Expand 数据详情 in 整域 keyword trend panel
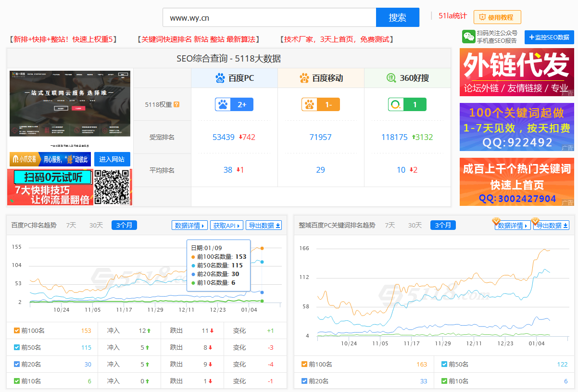This screenshot has width=578, height=392. tap(513, 226)
